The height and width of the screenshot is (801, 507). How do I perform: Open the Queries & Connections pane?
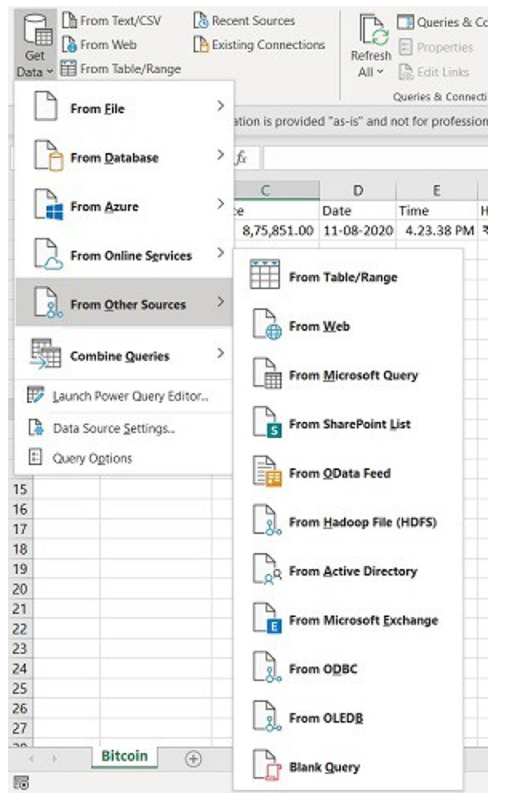tap(442, 22)
